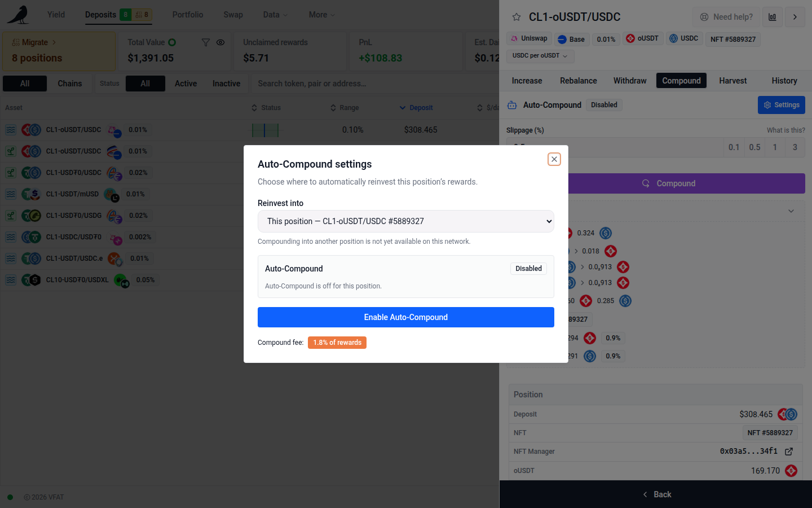Screen dimensions: 812x508
Task: Click the filter funnel icon in Total Value
Action: 206,42
